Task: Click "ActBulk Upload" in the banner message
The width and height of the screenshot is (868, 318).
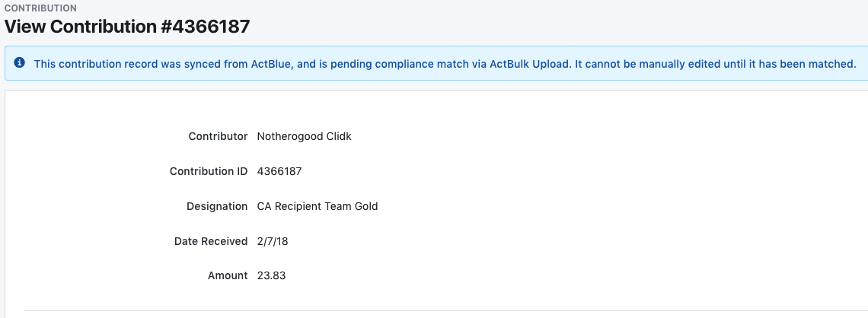Action: [x=530, y=64]
